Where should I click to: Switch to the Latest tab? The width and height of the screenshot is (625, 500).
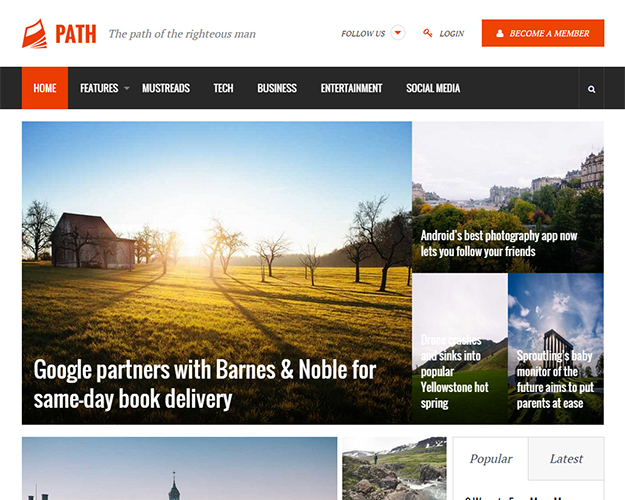pos(566,459)
